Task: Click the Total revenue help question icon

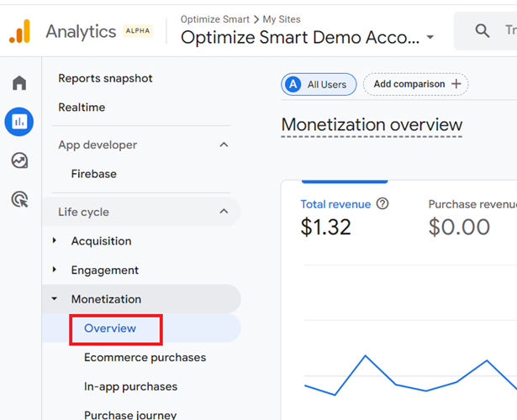Action: point(382,204)
